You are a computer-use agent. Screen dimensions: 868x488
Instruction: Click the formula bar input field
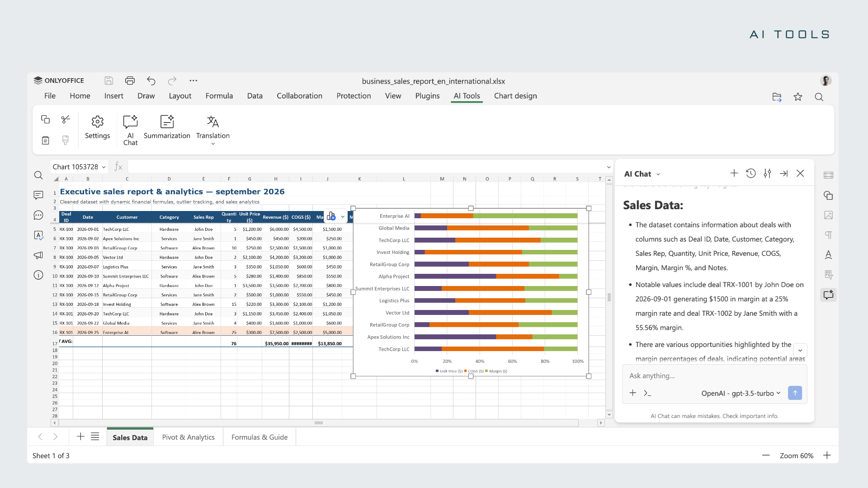(366, 167)
